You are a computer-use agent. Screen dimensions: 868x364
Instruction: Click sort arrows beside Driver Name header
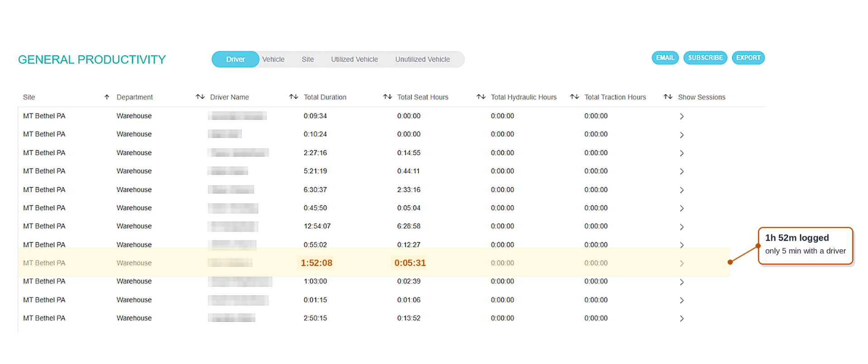pos(293,97)
